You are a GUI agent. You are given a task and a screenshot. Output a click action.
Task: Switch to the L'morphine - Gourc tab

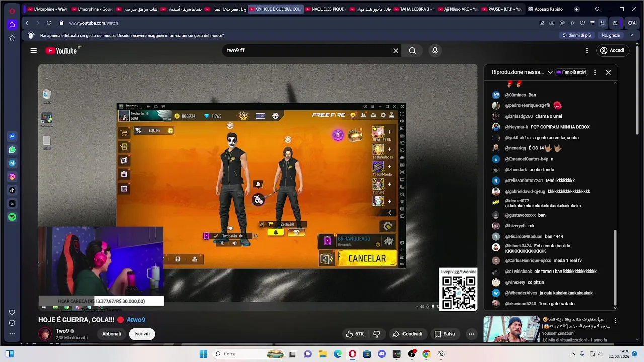pyautogui.click(x=92, y=9)
